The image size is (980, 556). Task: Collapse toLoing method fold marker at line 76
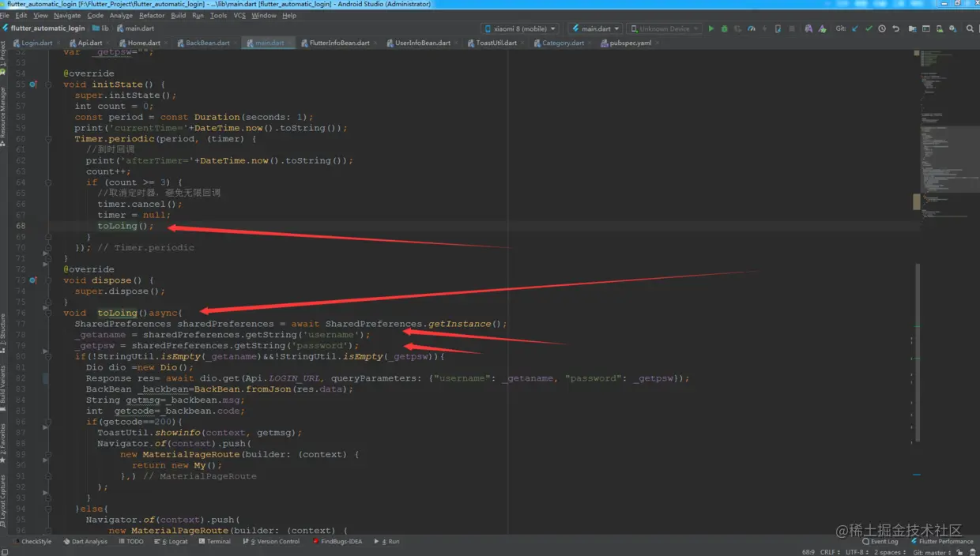click(x=48, y=313)
